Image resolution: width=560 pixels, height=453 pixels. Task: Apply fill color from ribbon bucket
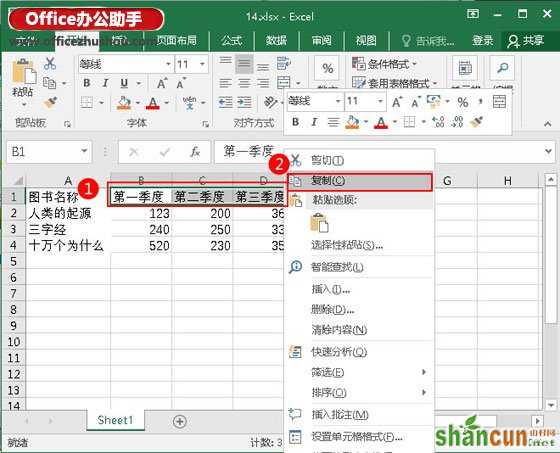click(x=124, y=103)
